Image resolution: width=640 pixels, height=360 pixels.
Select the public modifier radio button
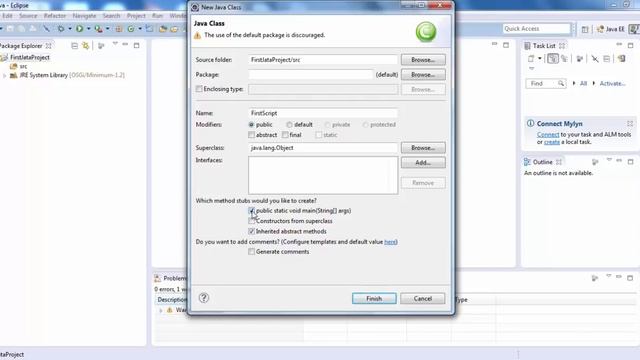pyautogui.click(x=251, y=124)
